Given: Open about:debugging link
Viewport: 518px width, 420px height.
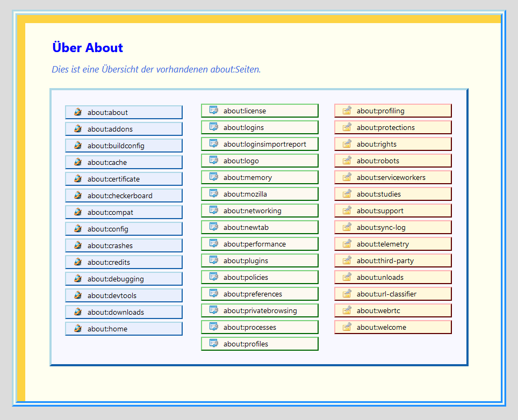Looking at the screenshot, I should (x=116, y=279).
